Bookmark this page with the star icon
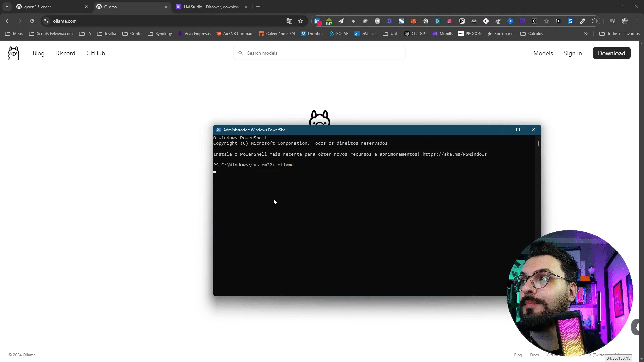The image size is (644, 362). point(300,21)
